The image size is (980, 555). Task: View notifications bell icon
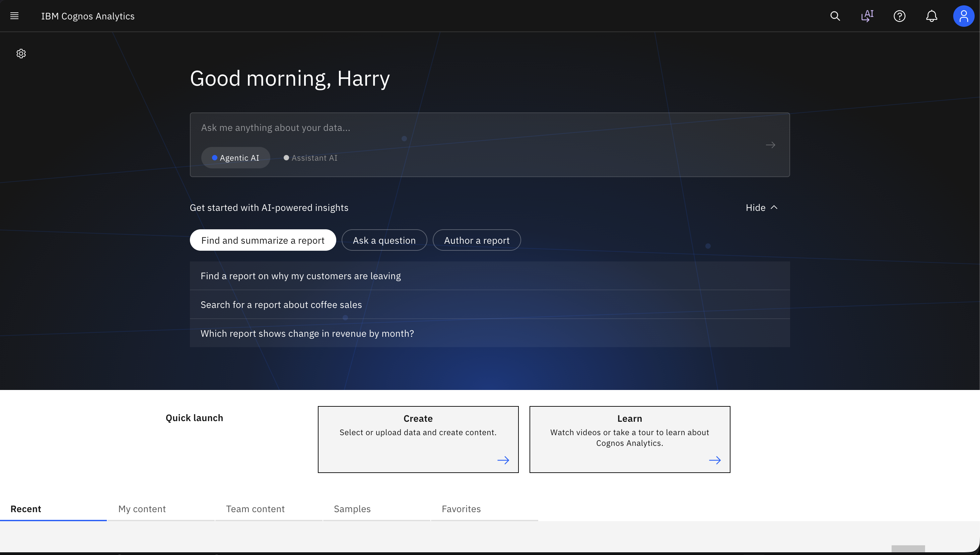(x=931, y=16)
